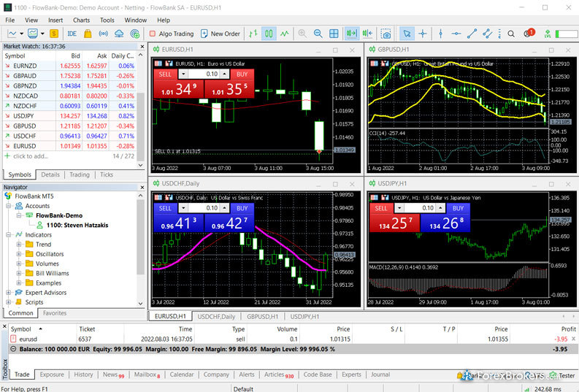Open the IDE MetaEditor icon

pos(72,34)
